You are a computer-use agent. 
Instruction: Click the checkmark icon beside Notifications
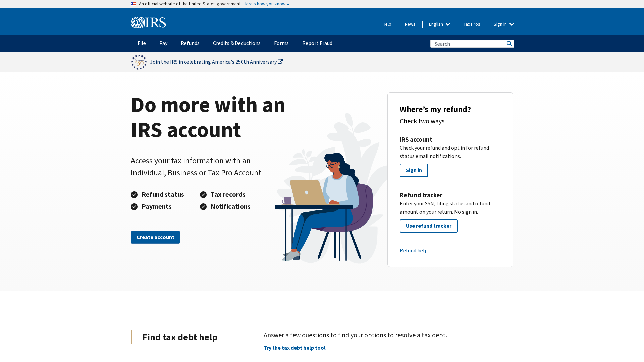coord(203,207)
